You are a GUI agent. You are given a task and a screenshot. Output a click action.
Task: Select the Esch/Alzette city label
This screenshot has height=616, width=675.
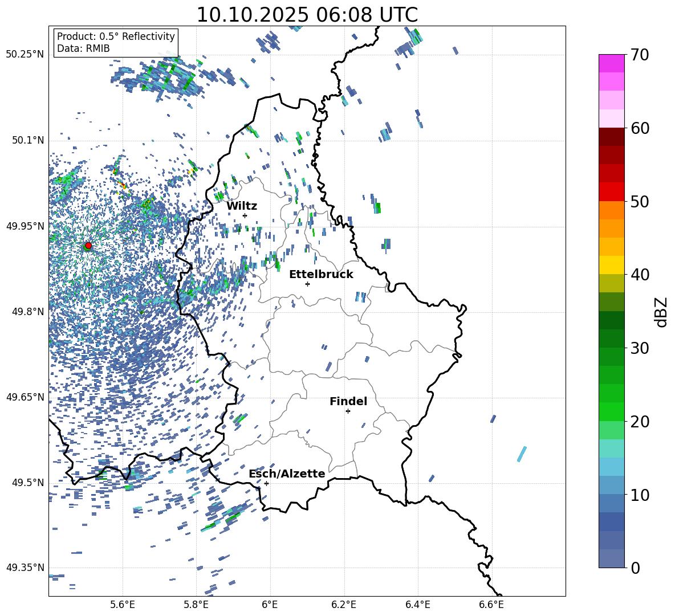287,474
